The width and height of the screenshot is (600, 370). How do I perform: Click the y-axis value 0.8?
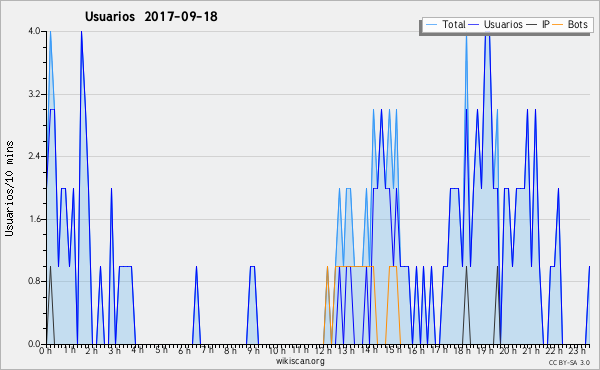click(34, 281)
